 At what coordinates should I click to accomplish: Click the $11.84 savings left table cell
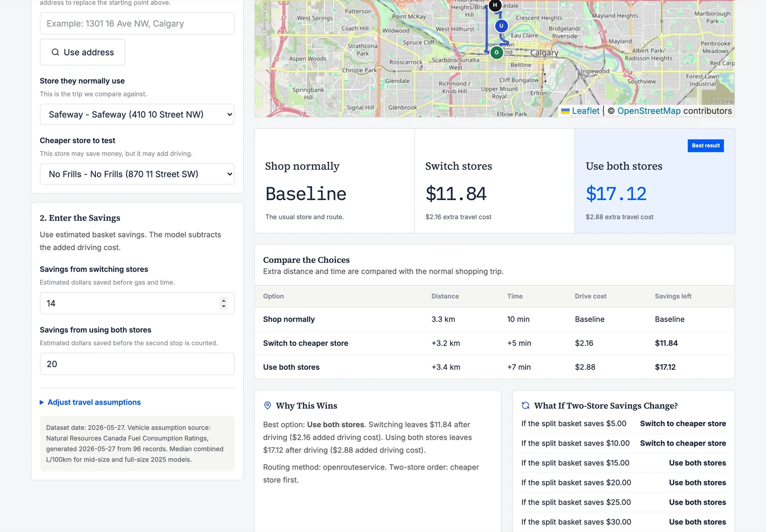pyautogui.click(x=666, y=343)
